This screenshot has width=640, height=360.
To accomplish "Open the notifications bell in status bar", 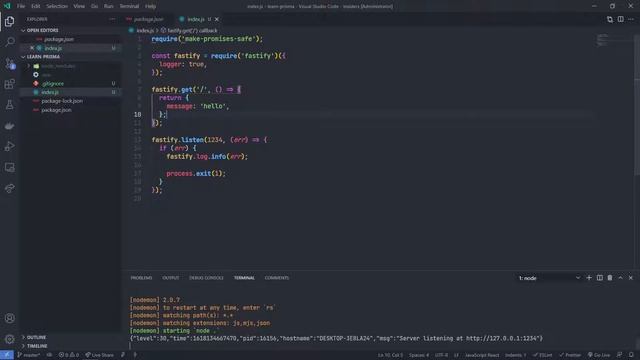I will coord(631,355).
